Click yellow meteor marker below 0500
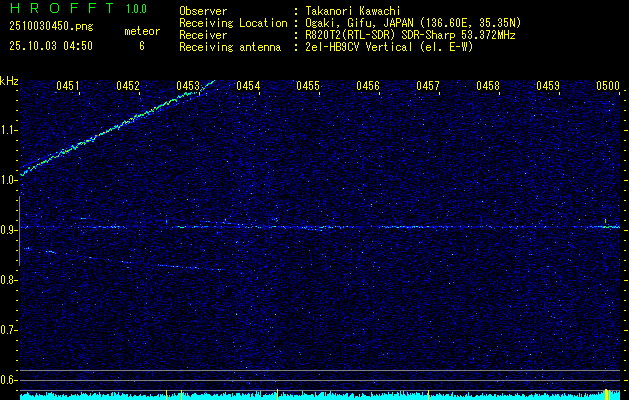This screenshot has height=400, width=629. pyautogui.click(x=607, y=395)
